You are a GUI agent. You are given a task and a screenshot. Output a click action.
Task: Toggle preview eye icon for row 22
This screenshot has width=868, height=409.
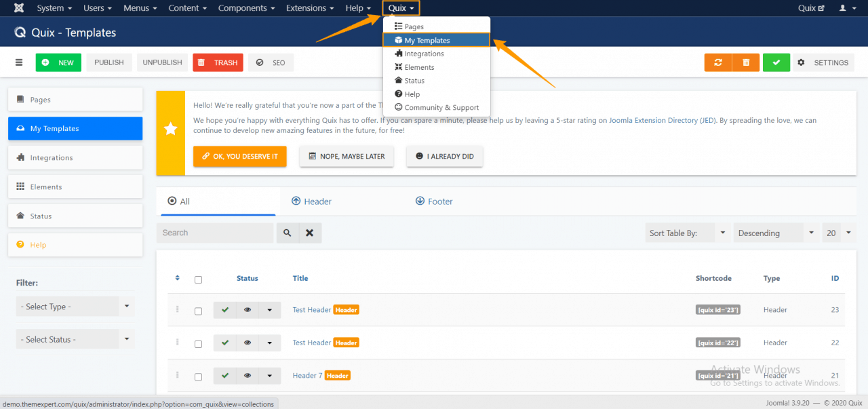pyautogui.click(x=248, y=343)
